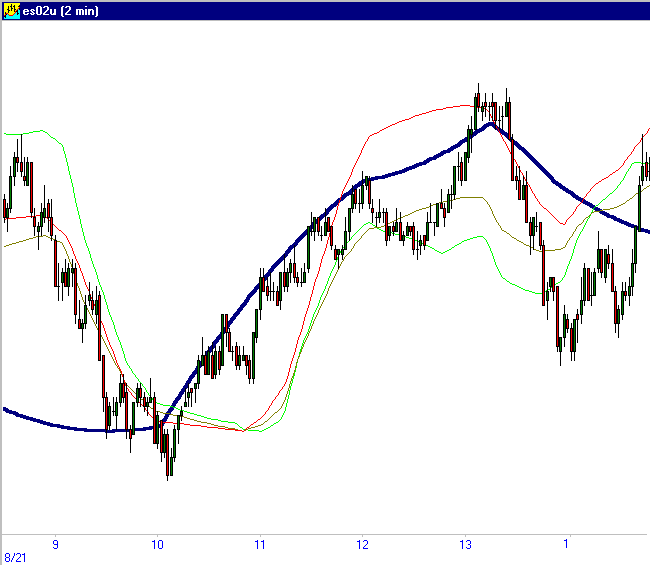Click the last candlestick at right edge

(x=647, y=165)
